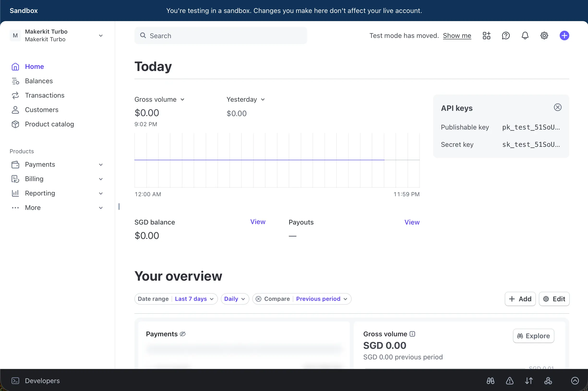
Task: Open the notifications bell
Action: (x=524, y=36)
